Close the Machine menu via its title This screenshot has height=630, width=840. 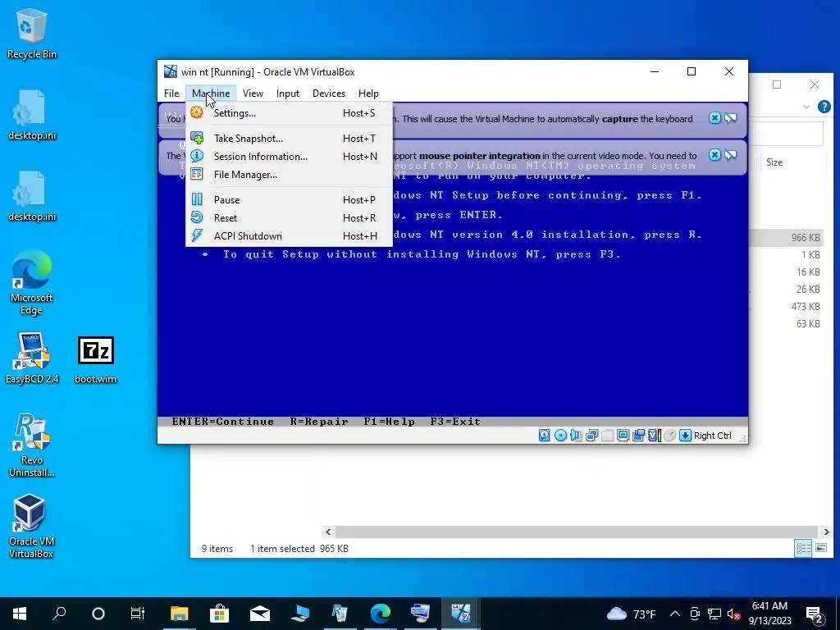211,94
